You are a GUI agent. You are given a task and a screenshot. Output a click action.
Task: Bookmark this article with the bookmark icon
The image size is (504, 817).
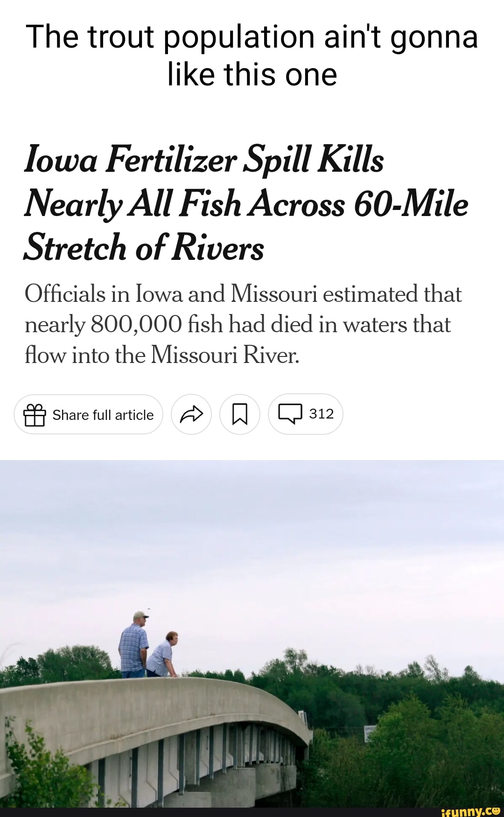click(240, 414)
